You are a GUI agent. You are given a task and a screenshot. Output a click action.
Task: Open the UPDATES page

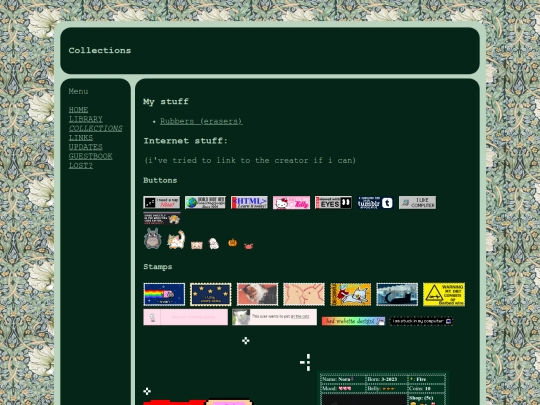pos(85,147)
